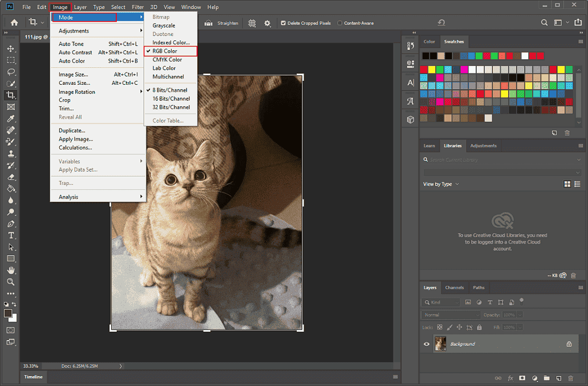Open the crop overlay grid dropdown

coord(252,23)
